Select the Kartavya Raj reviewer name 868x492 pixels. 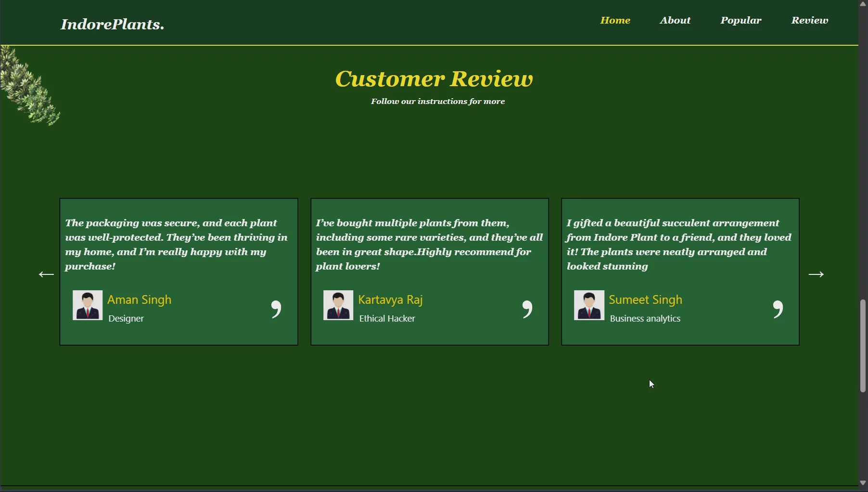390,299
